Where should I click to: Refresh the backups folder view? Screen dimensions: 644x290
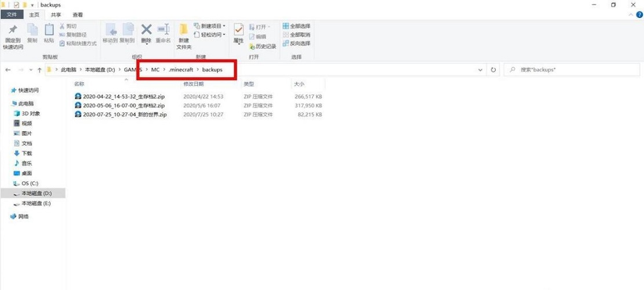(493, 70)
